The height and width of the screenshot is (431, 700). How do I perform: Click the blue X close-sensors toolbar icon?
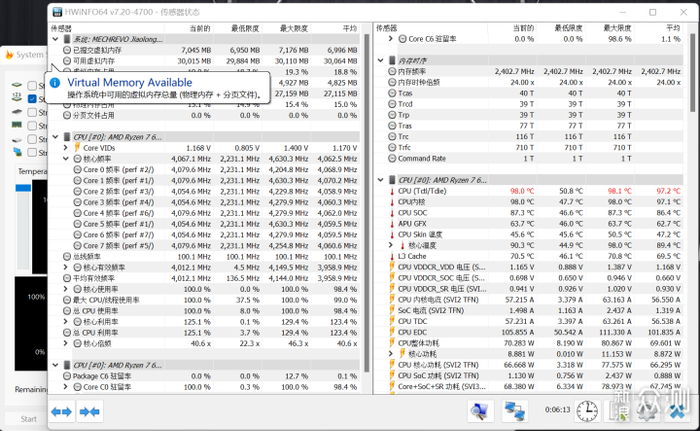point(677,411)
